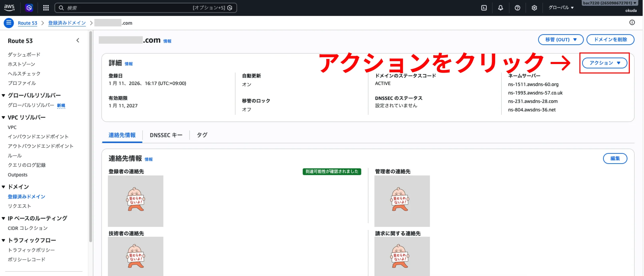The height and width of the screenshot is (276, 644).
Task: Open the help question mark icon
Action: (x=517, y=8)
